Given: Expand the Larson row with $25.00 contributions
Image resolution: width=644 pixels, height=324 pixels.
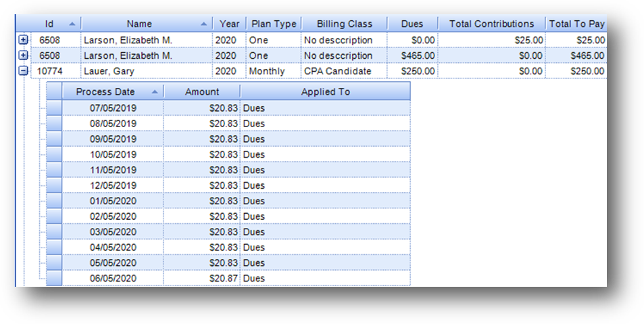Looking at the screenshot, I should 24,40.
